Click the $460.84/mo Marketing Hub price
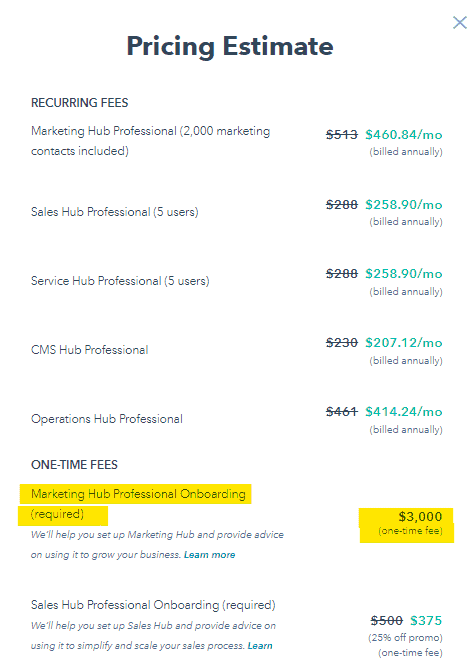This screenshot has width=471, height=663. (404, 134)
